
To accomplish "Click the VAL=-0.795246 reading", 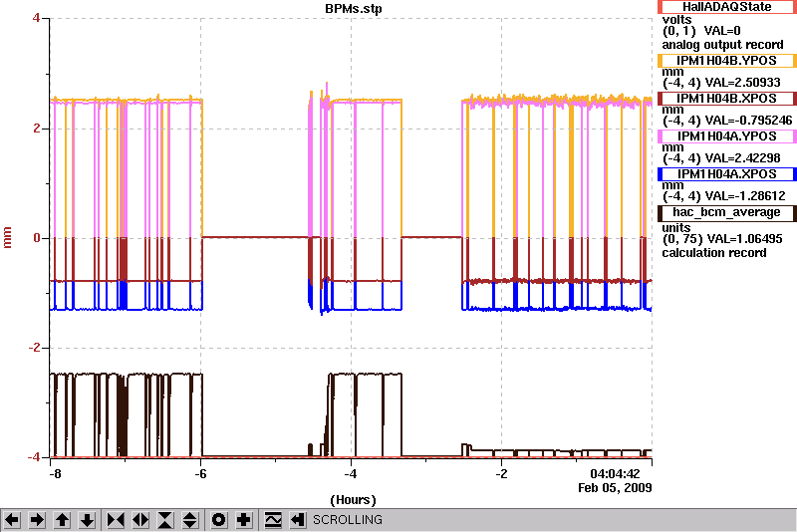I will 748,121.
